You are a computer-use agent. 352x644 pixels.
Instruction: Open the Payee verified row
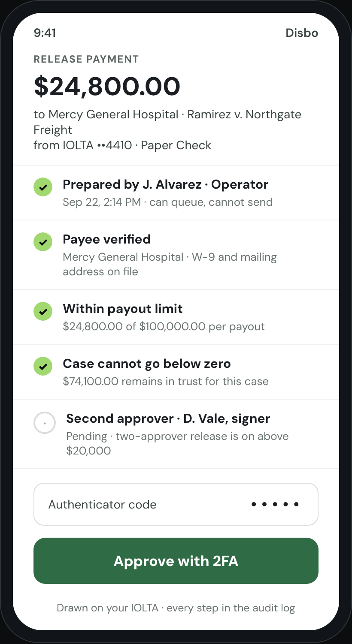click(x=176, y=255)
